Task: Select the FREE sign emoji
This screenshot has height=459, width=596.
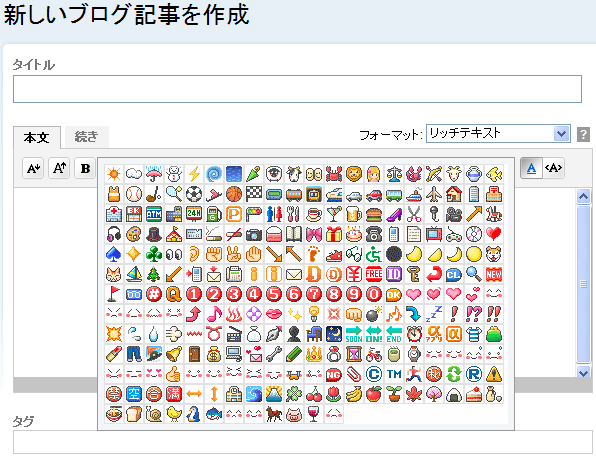Action: coord(374,274)
